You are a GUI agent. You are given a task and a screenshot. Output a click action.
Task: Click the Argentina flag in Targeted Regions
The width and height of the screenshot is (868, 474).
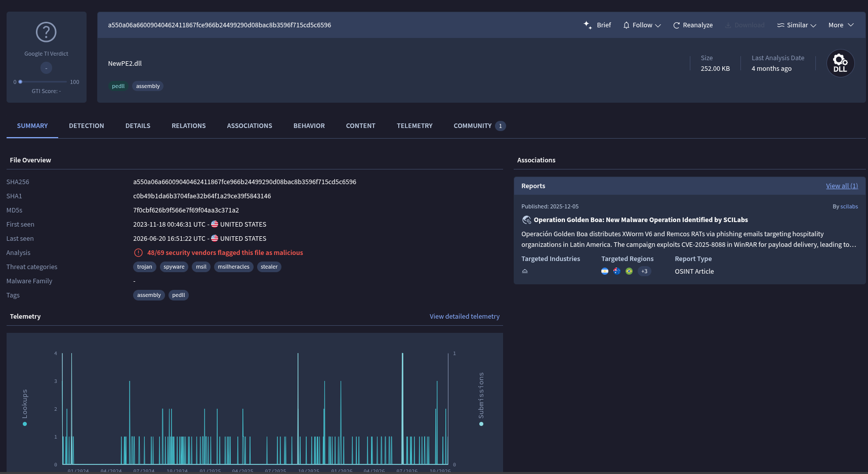[604, 271]
